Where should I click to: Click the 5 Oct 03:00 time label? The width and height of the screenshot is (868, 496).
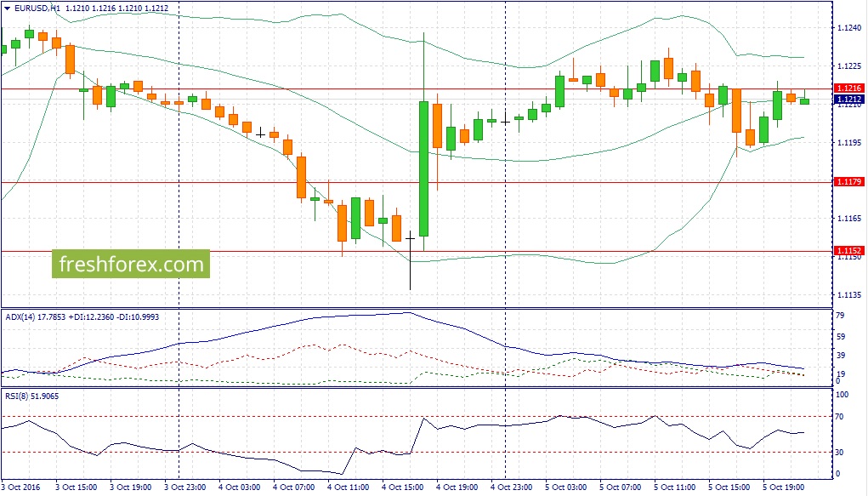point(565,487)
